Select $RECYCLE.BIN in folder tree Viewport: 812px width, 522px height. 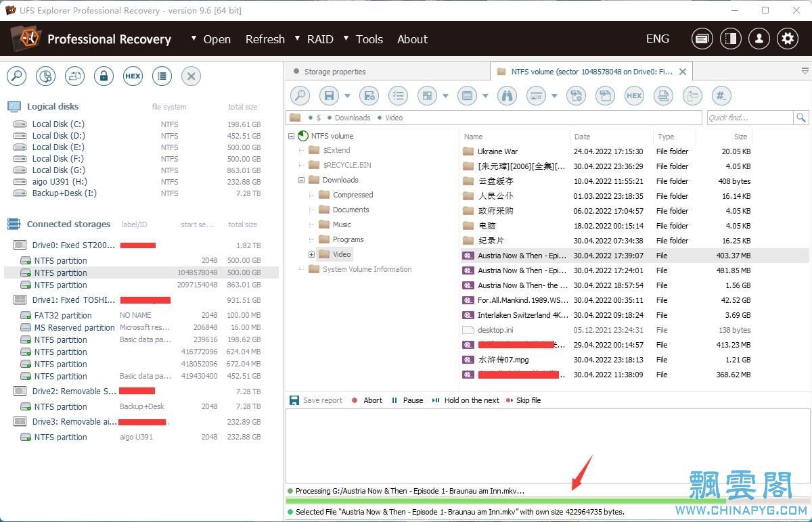(x=346, y=165)
